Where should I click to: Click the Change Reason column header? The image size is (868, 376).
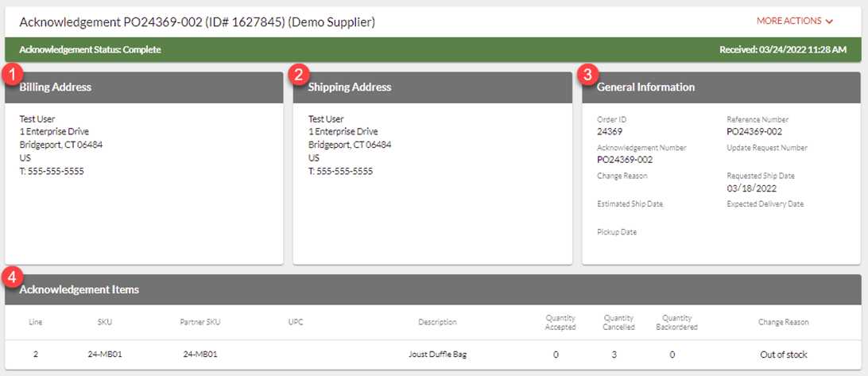coord(783,323)
